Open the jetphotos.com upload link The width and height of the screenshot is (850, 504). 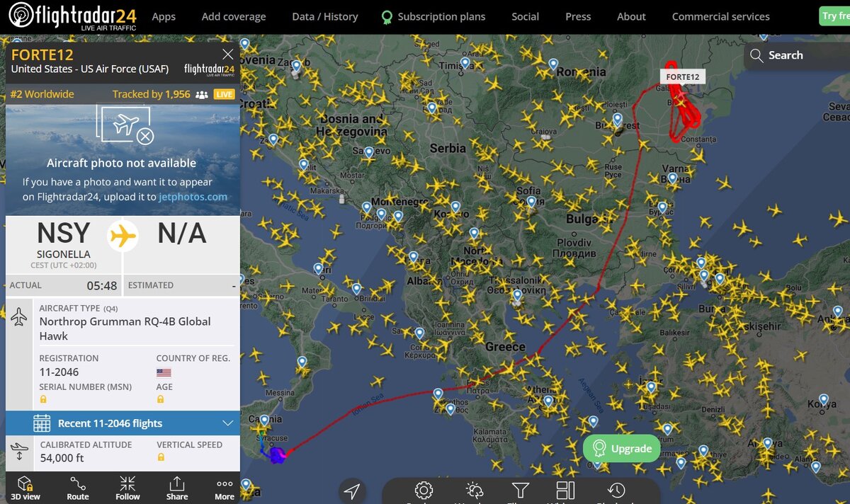[193, 197]
